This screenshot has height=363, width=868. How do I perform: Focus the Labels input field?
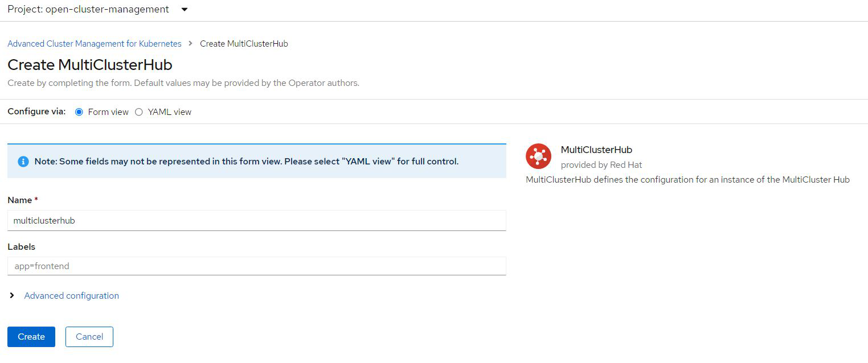pos(256,266)
